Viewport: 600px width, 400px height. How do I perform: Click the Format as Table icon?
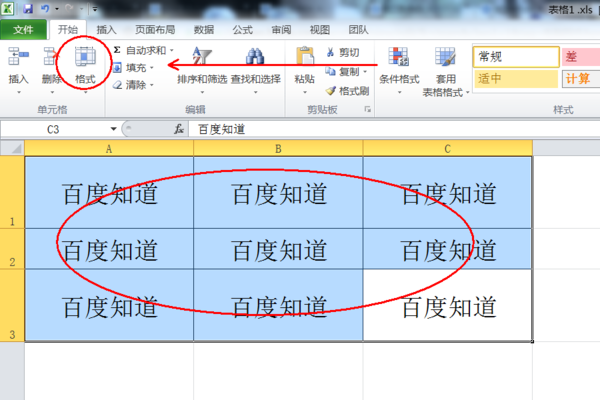click(x=445, y=56)
